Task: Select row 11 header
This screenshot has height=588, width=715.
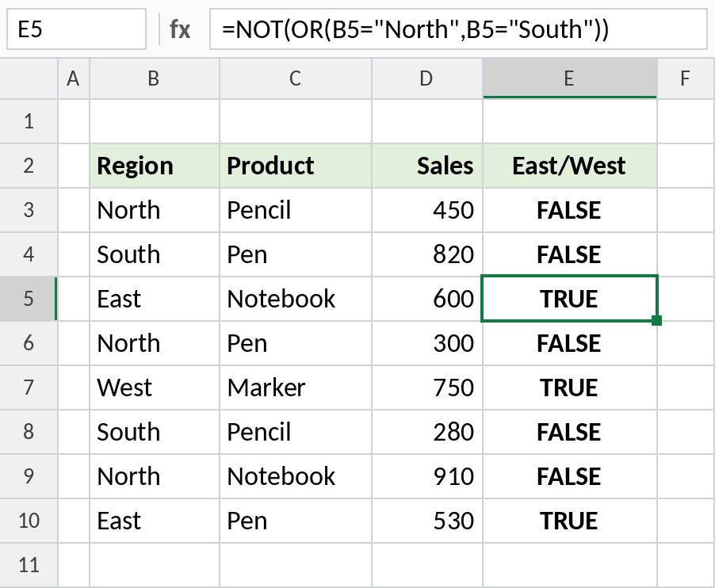Action: 29,565
